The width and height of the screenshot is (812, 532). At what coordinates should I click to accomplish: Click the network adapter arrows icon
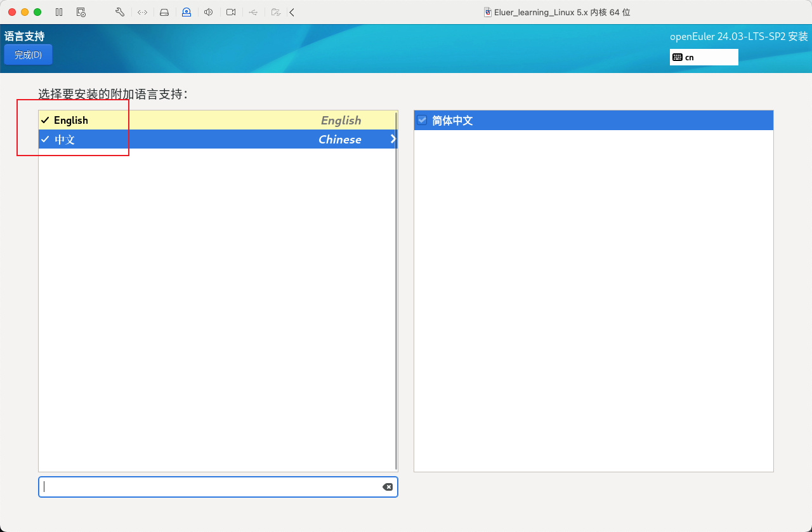(142, 12)
